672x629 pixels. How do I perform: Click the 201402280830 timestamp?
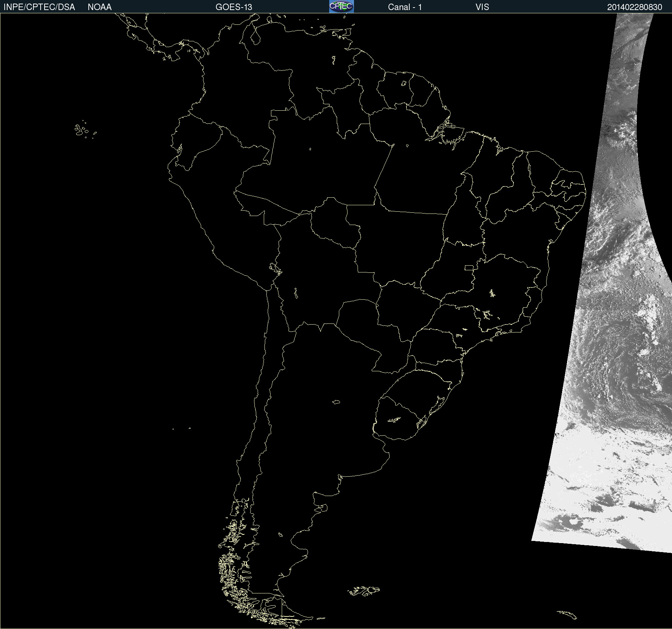(x=634, y=7)
